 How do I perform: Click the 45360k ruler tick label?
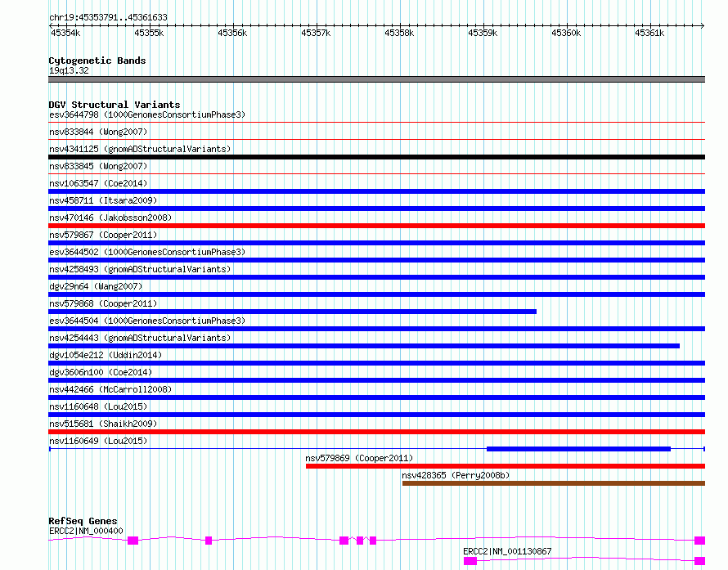point(566,33)
